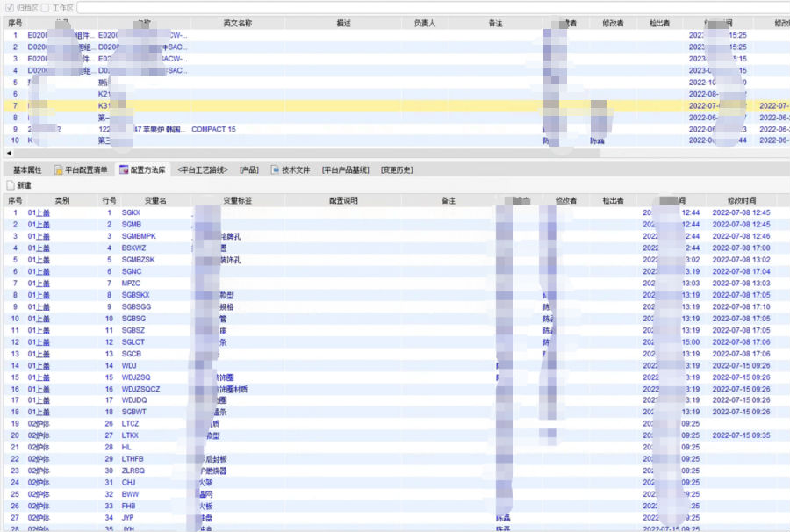This screenshot has height=532, width=790.
Task: Toggle the 归档区 checkbox
Action: (10, 8)
